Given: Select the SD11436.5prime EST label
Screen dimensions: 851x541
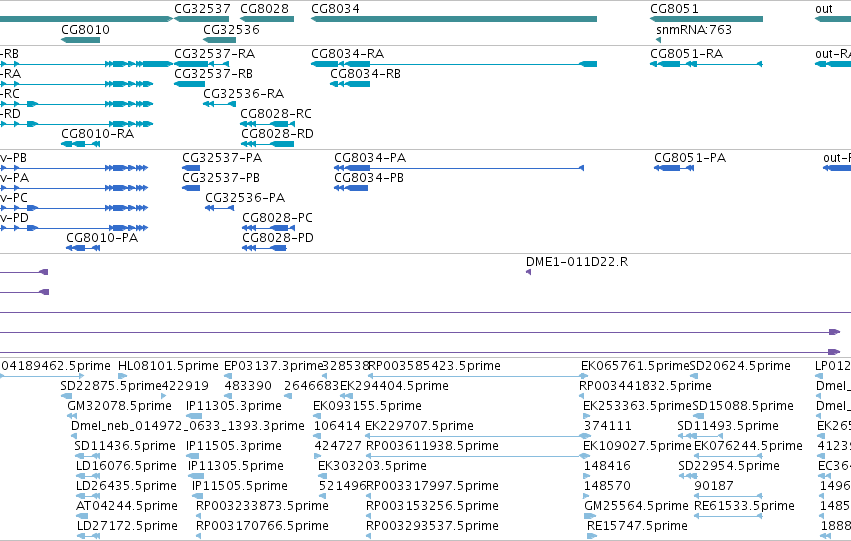Looking at the screenshot, I should 125,447.
